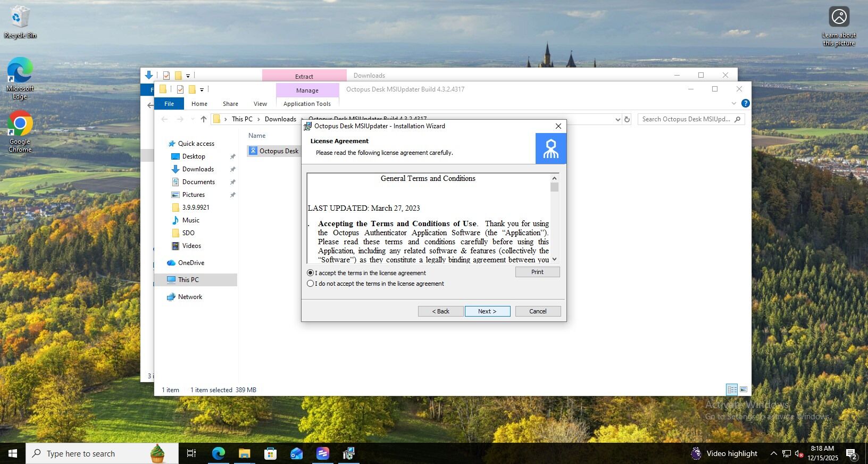
Task: Open the Windows Start menu
Action: coord(13,453)
